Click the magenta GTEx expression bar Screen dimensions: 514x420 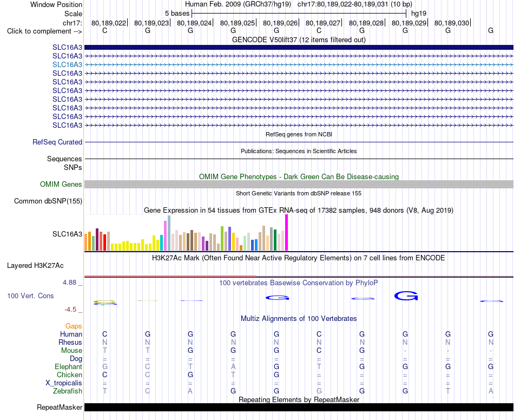pos(287,232)
